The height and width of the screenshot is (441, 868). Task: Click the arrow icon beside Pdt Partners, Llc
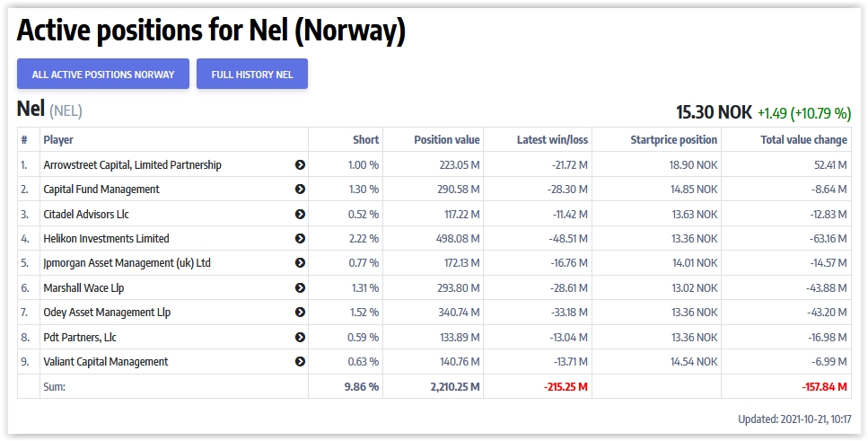300,338
